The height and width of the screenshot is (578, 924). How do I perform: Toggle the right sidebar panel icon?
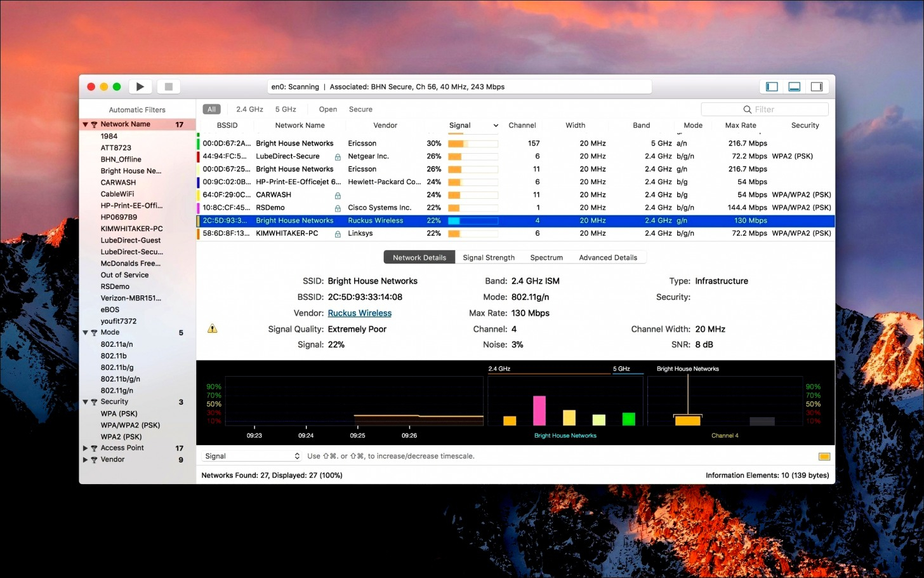[817, 87]
